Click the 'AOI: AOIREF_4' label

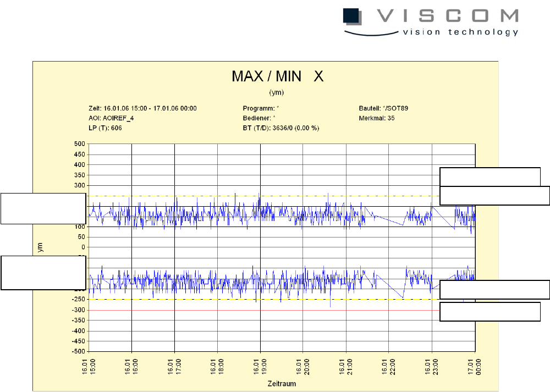[x=111, y=118]
